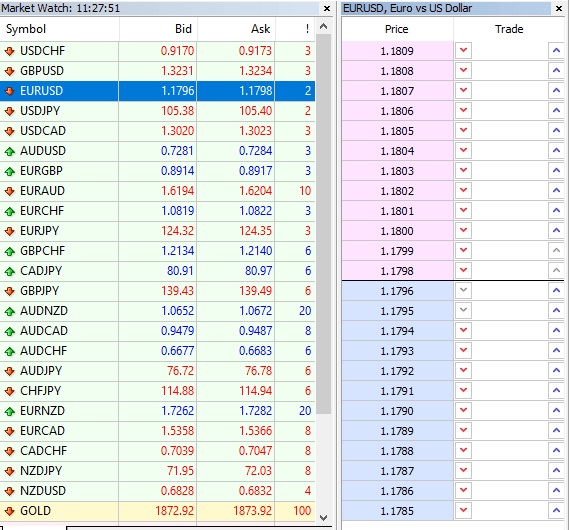Click the red sell arrow at price 1.1809
Viewport: 569px width, 530px height.
pyautogui.click(x=463, y=50)
